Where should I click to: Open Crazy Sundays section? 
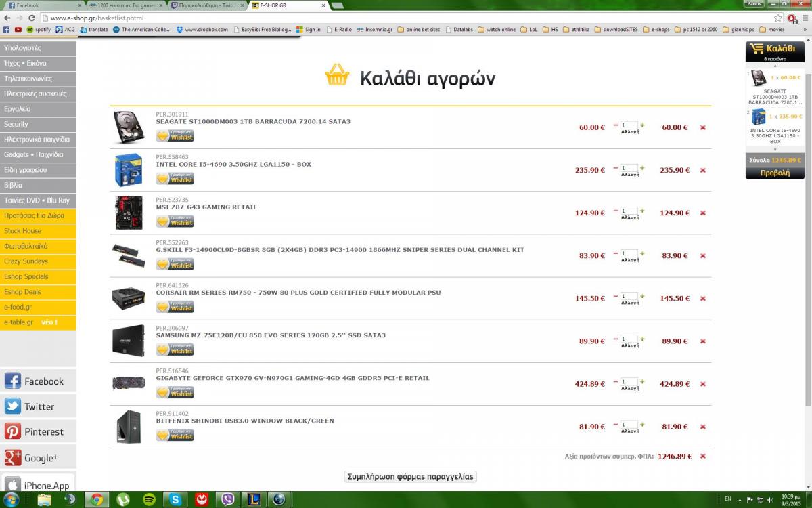coord(38,261)
